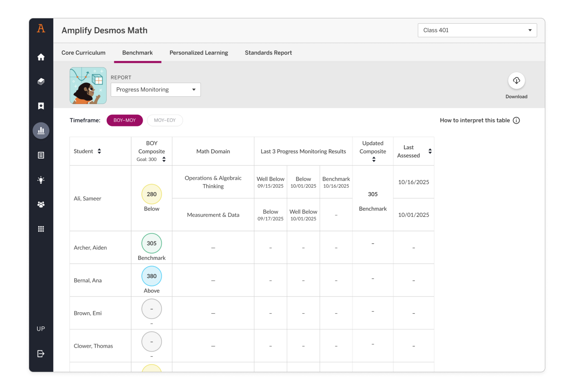This screenshot has height=392, width=574.
Task: Select the Home icon in the sidebar
Action: click(x=41, y=57)
